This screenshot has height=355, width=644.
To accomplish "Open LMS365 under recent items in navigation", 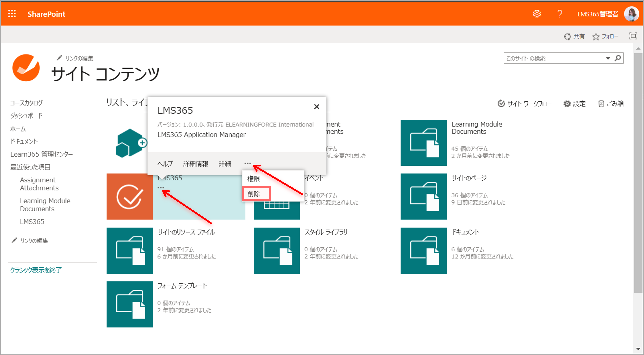I will 32,222.
